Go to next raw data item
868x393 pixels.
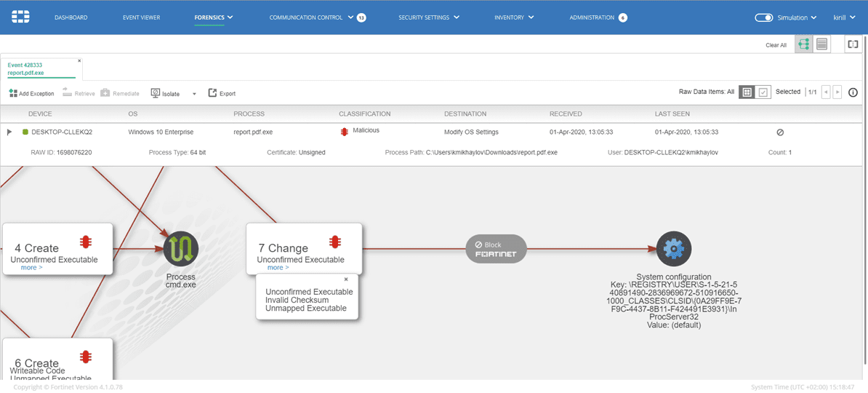click(x=837, y=92)
